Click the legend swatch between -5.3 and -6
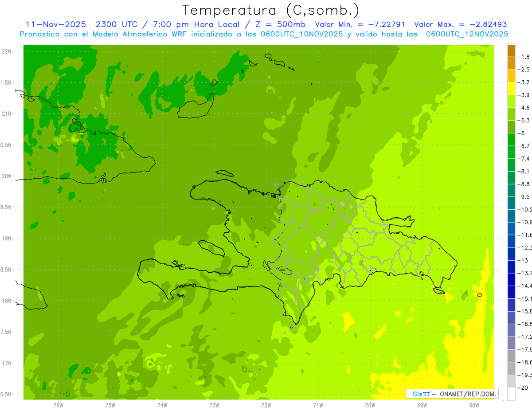Image resolution: width=532 pixels, height=411 pixels. click(x=511, y=127)
